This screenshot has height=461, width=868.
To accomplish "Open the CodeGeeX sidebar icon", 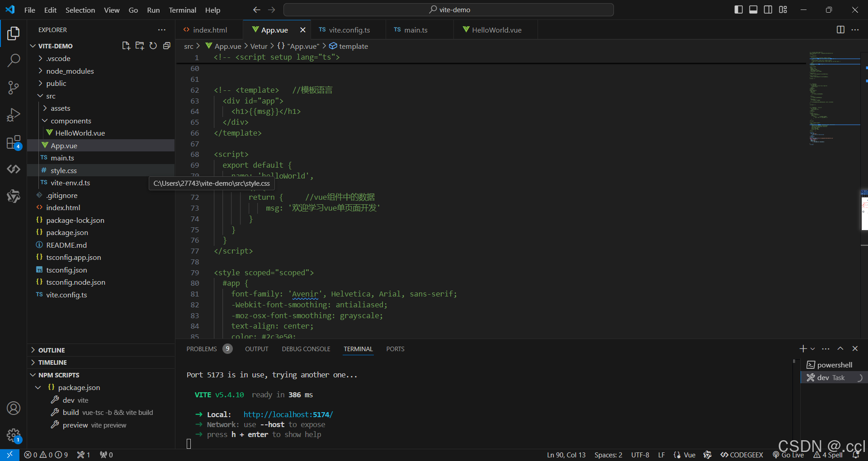I will point(14,169).
